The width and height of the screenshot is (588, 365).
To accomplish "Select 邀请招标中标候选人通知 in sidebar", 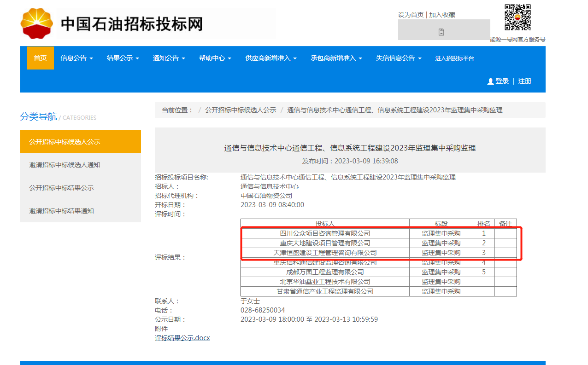I will (65, 165).
